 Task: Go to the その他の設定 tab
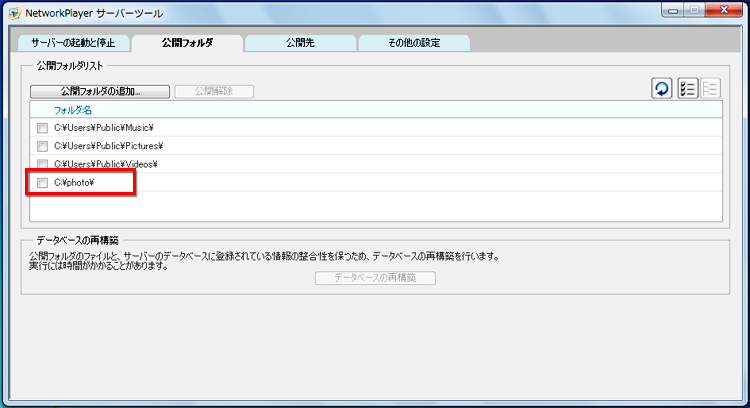pos(414,43)
